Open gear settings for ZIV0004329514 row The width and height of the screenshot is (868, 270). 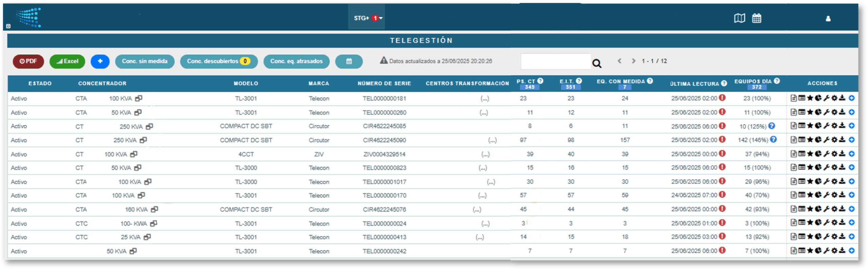coord(834,154)
